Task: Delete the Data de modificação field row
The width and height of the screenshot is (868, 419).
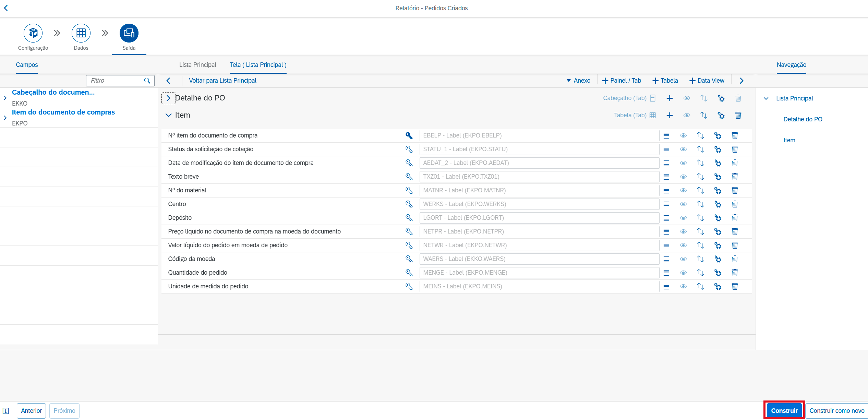Action: point(735,163)
